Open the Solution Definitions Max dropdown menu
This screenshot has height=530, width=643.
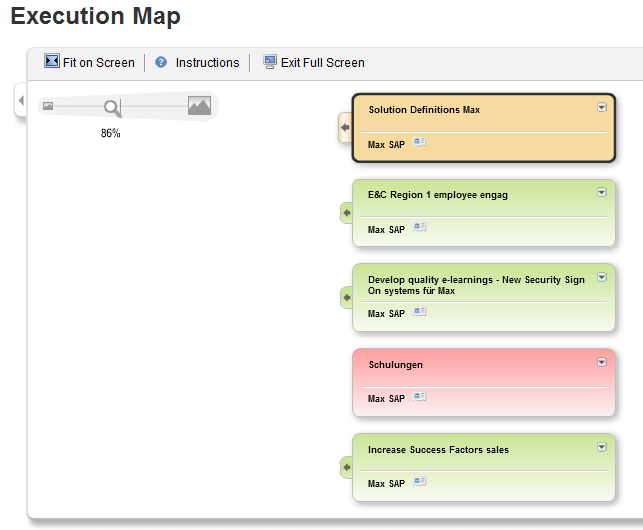pyautogui.click(x=602, y=107)
